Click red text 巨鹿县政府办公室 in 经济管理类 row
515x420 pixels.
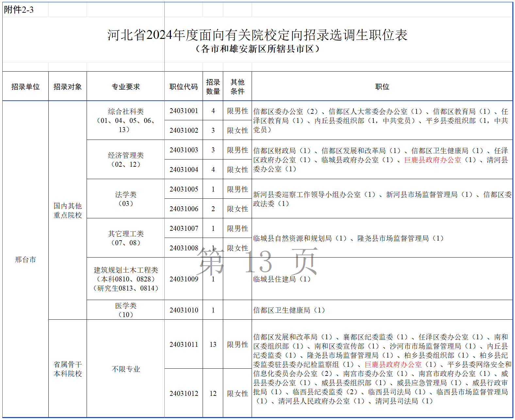coord(433,160)
